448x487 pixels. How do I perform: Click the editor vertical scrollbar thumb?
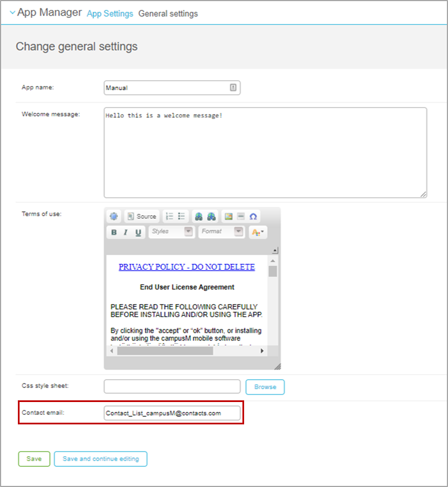click(273, 271)
